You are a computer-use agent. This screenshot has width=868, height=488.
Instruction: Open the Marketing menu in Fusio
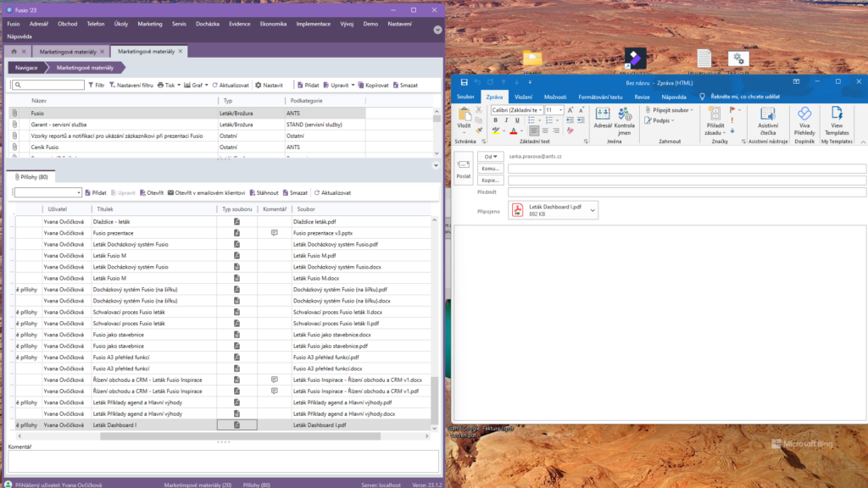click(x=149, y=24)
